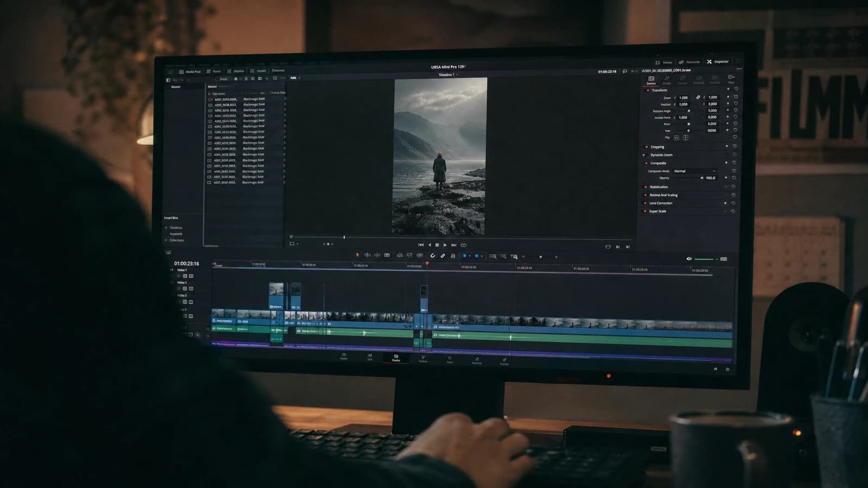Viewport: 868px width, 488px height.
Task: Toggle the Stabilization enable switch
Action: pyautogui.click(x=646, y=187)
